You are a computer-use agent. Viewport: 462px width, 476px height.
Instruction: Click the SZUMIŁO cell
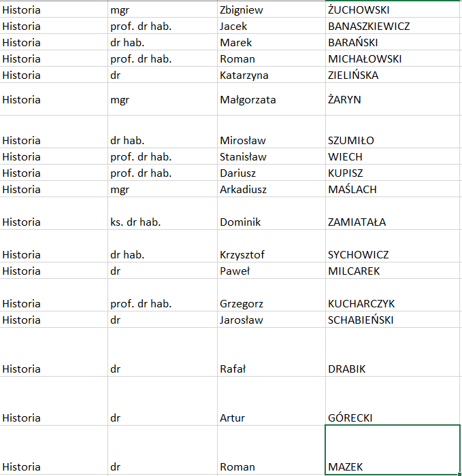pos(351,141)
